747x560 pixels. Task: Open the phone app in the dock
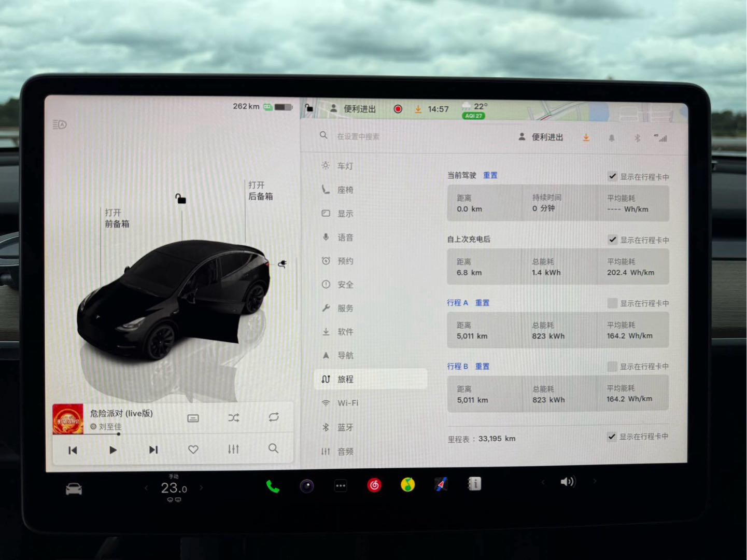click(x=273, y=486)
